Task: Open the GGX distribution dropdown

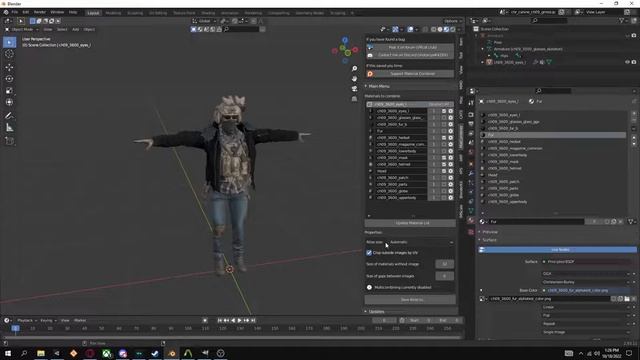Action: pos(586,273)
